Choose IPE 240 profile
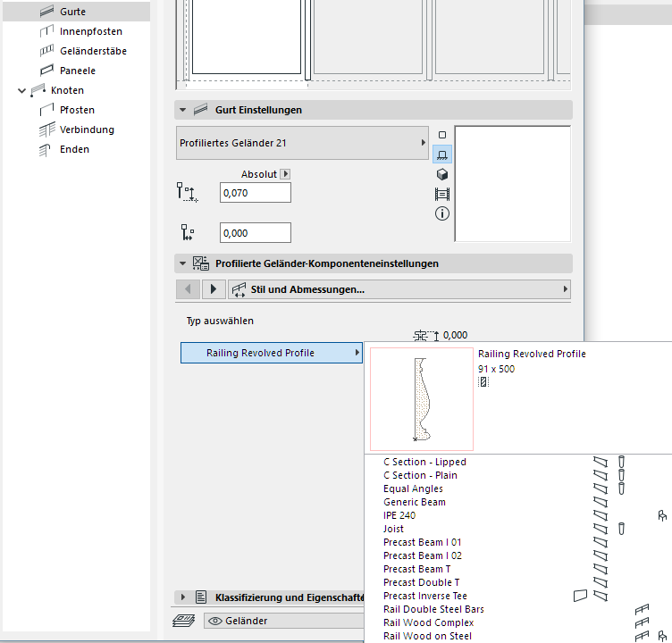Screen dimensions: 672x643 pos(399,515)
